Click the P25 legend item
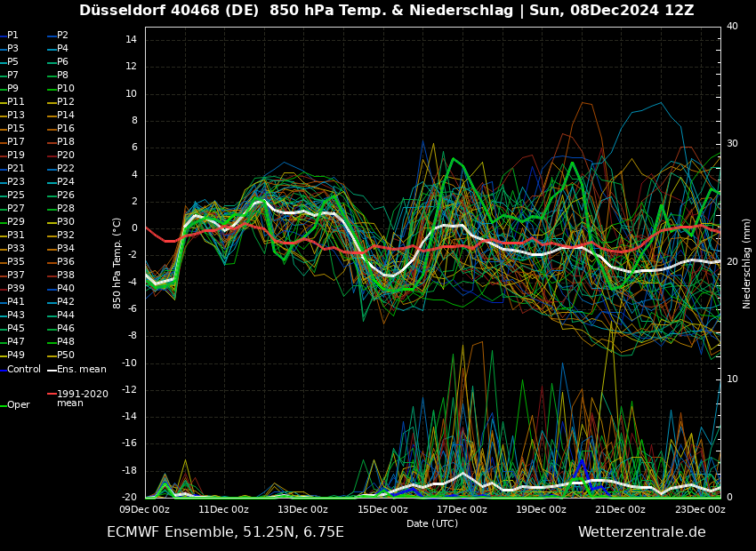The height and width of the screenshot is (551, 756). click(x=16, y=196)
